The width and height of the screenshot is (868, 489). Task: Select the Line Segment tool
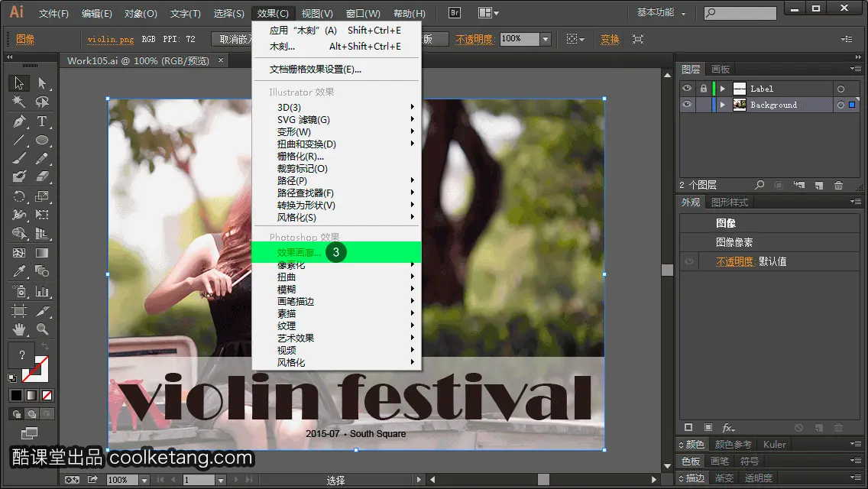pos(19,140)
